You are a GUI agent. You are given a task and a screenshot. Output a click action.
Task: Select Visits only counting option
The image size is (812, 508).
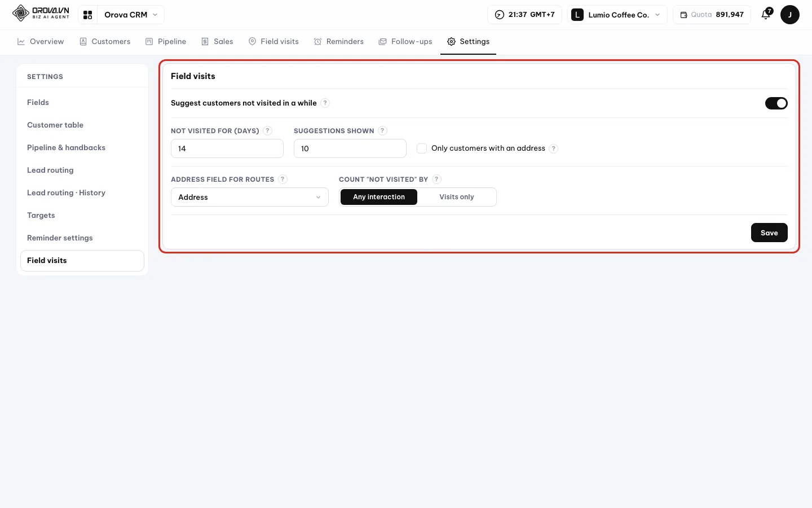tap(457, 197)
